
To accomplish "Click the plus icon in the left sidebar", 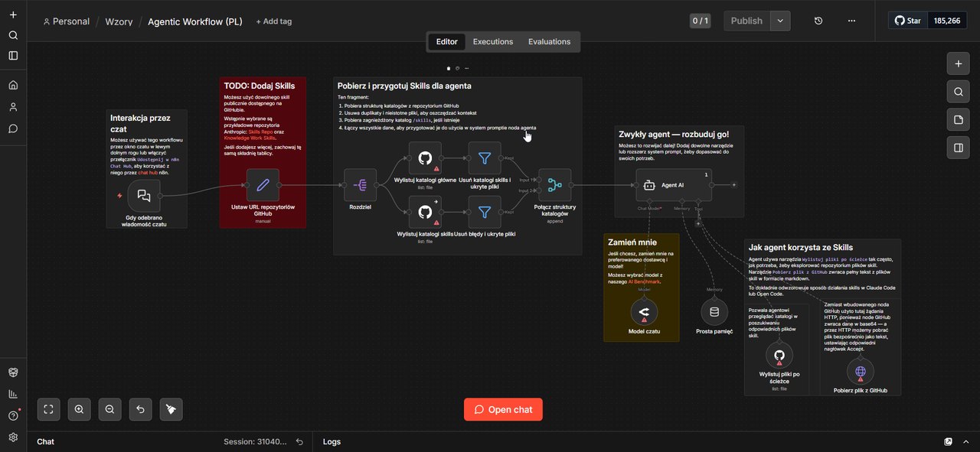I will (x=13, y=15).
